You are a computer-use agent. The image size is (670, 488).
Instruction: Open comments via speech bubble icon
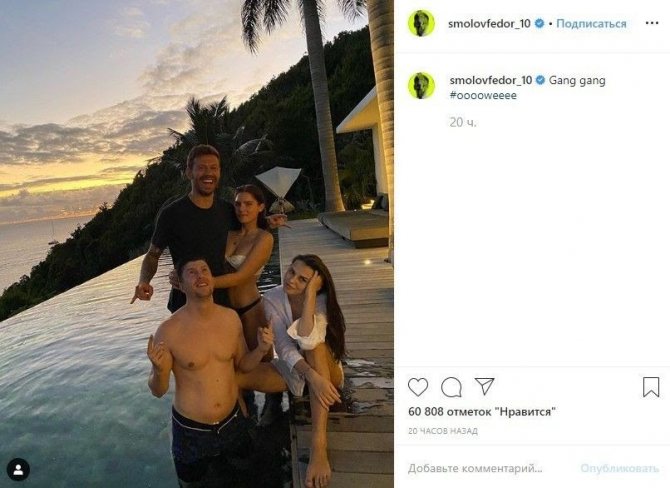tap(451, 387)
